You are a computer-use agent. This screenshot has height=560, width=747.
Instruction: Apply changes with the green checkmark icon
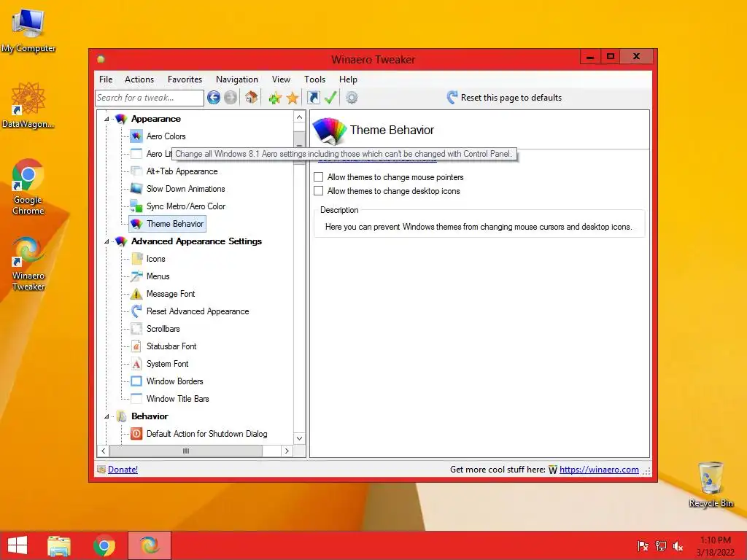(330, 98)
